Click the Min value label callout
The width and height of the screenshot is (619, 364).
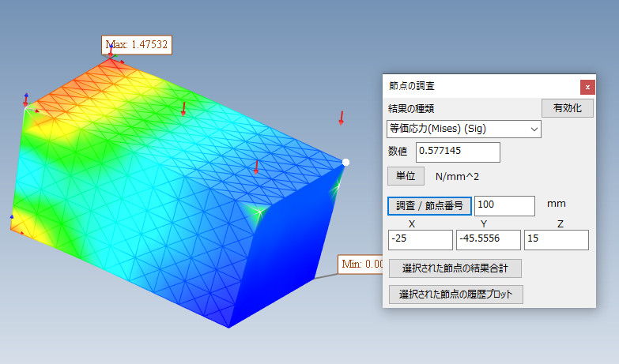click(360, 264)
